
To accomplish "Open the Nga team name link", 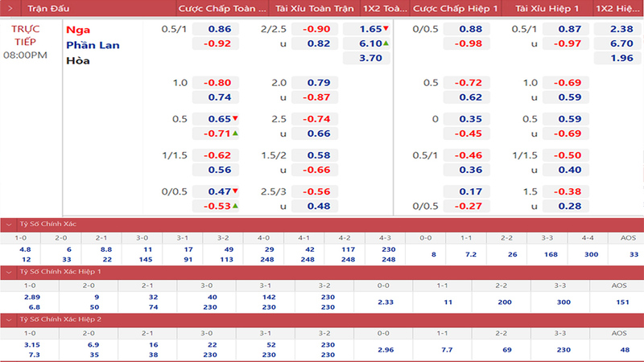I will click(x=78, y=30).
